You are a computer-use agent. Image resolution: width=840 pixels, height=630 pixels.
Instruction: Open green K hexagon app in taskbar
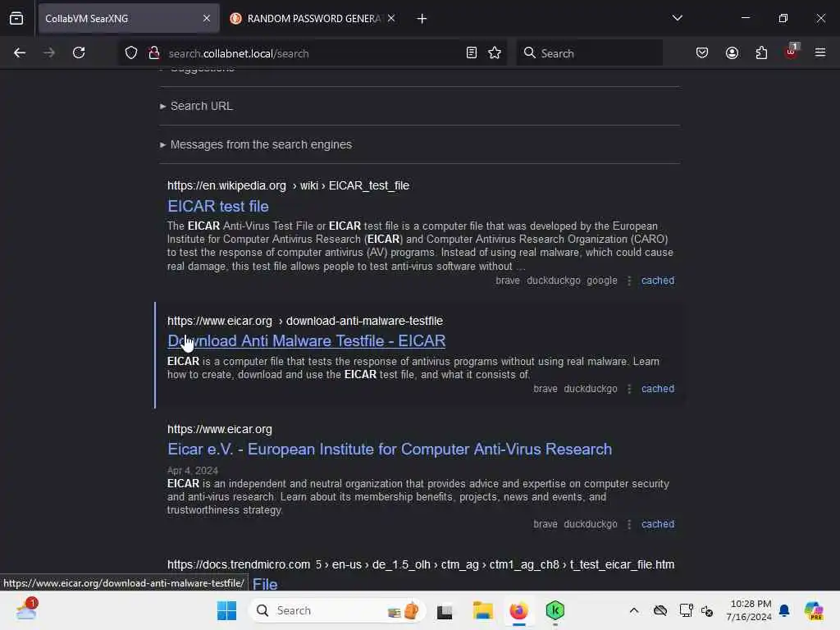(555, 610)
